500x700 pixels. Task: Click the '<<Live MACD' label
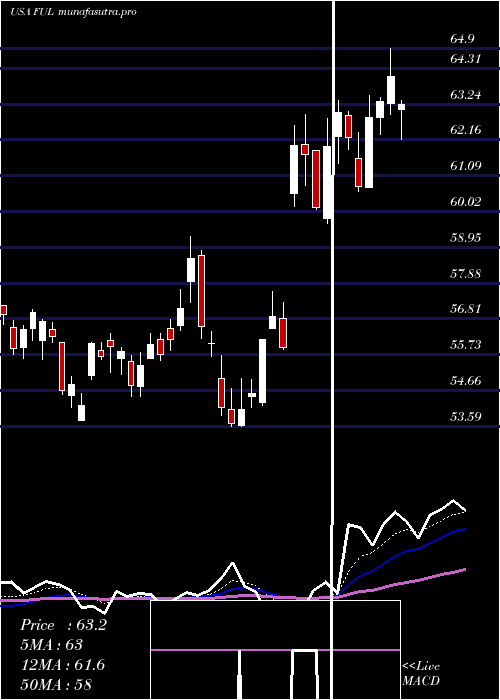421,674
